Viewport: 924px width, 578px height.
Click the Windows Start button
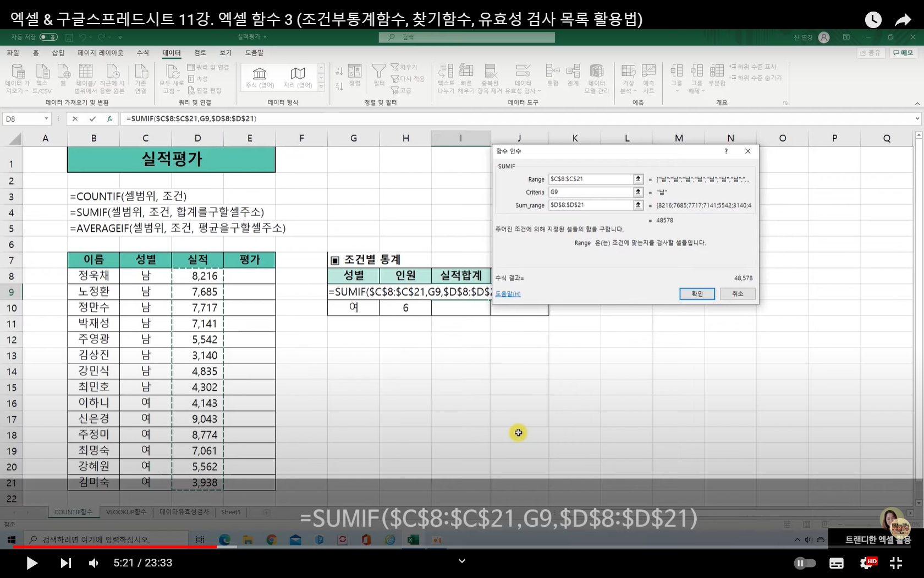pos(11,540)
